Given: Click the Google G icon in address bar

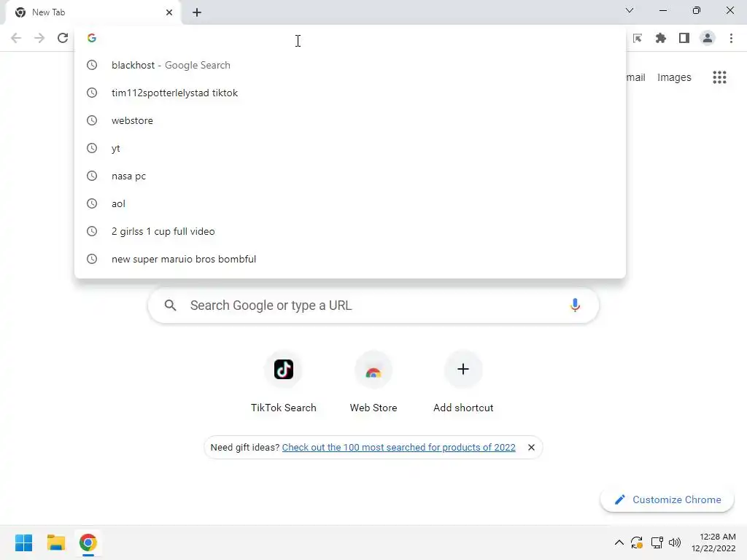Looking at the screenshot, I should click(x=92, y=38).
